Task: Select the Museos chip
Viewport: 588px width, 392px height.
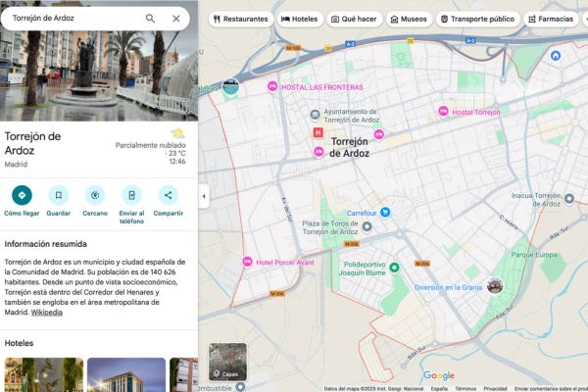Action: pos(409,19)
